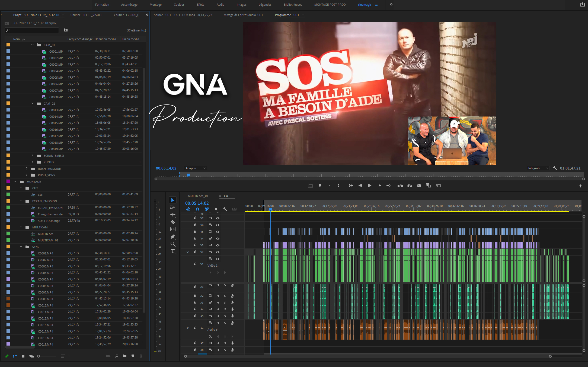Hide track V7 with eye icon
Screen dimensions: 588x367
218,218
